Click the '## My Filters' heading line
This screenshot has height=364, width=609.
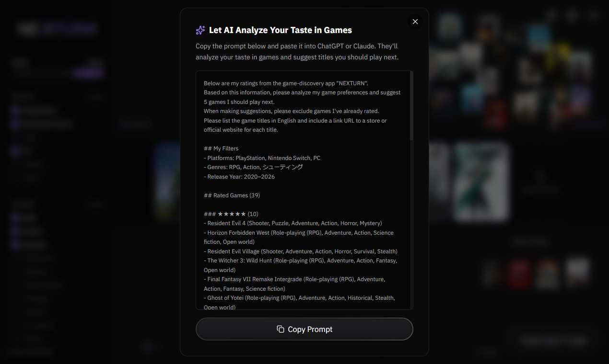click(x=221, y=148)
